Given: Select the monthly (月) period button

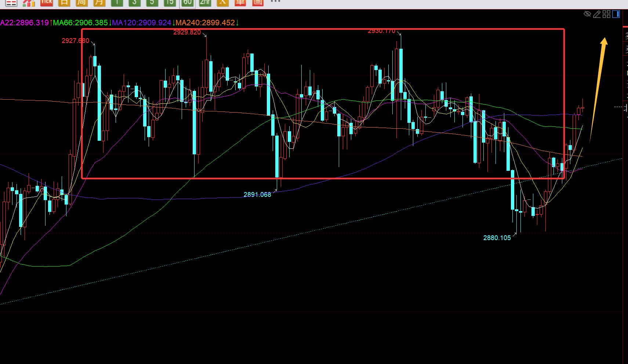Looking at the screenshot, I should pyautogui.click(x=99, y=3).
